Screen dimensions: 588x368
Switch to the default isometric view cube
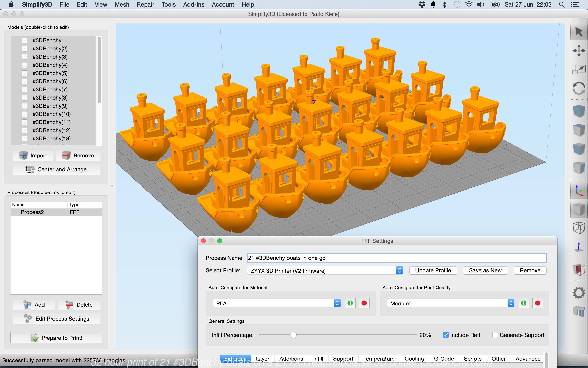[x=579, y=111]
